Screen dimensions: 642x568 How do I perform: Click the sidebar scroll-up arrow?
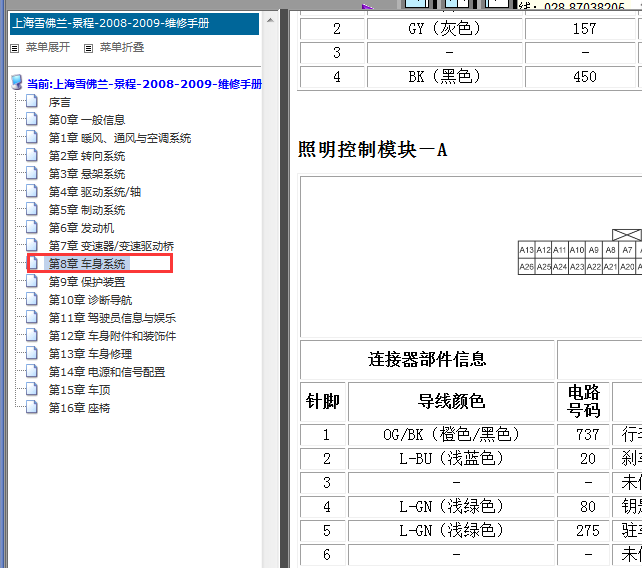click(270, 20)
